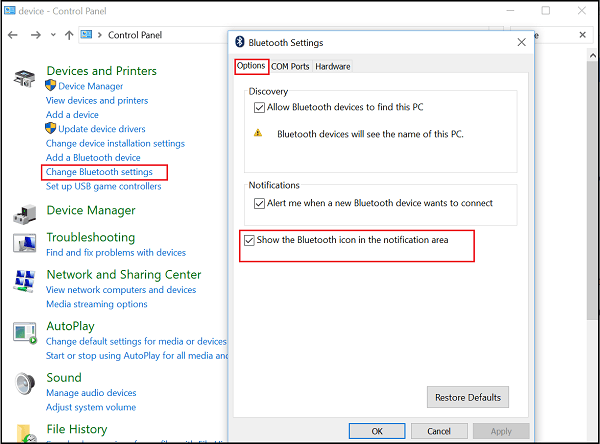Switch to the COM Ports tab
Image resolution: width=600 pixels, height=444 pixels.
[x=290, y=67]
